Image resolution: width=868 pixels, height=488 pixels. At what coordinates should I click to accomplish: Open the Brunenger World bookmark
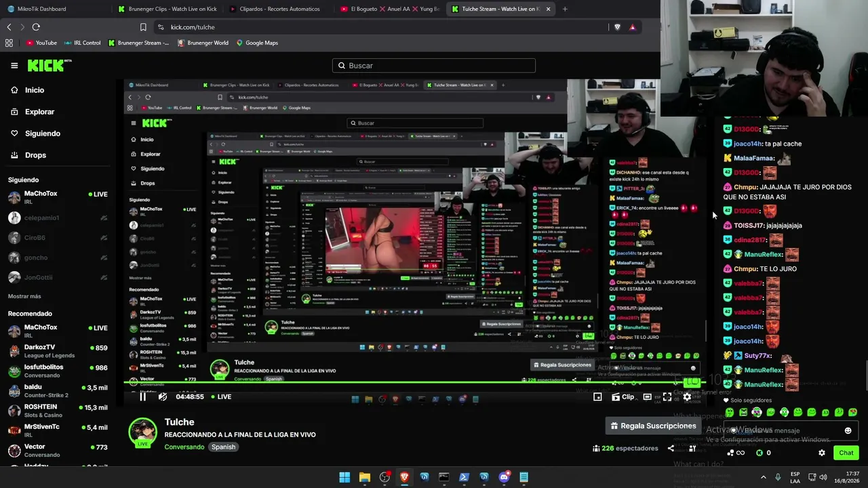click(203, 43)
